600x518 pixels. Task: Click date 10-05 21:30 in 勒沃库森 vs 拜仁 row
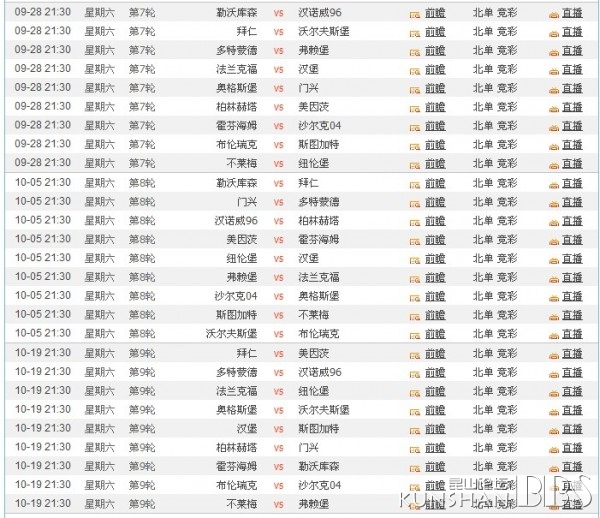pos(43,182)
